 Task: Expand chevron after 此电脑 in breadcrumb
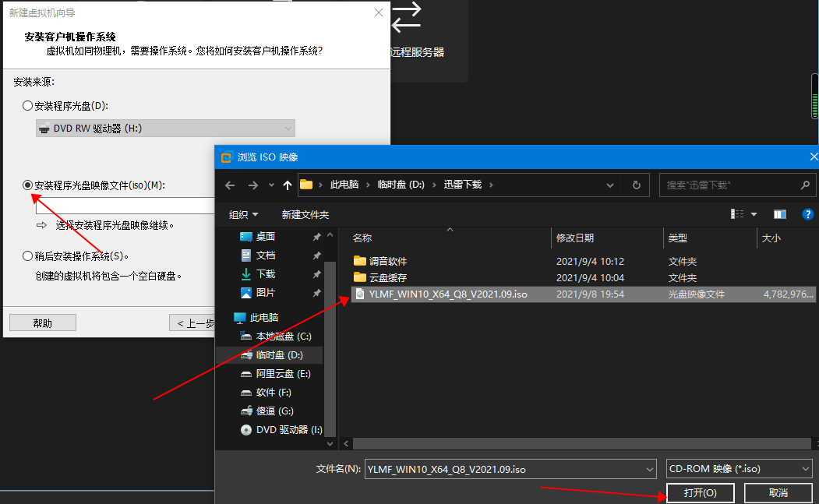tap(369, 185)
